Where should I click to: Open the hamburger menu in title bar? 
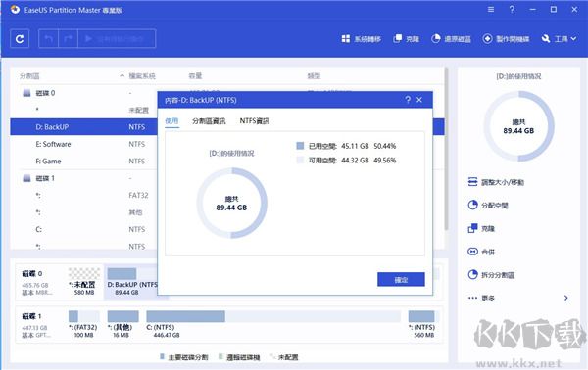[x=491, y=10]
